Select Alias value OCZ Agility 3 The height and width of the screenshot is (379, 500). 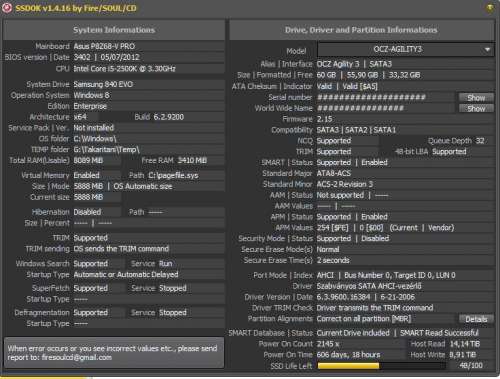(x=338, y=64)
